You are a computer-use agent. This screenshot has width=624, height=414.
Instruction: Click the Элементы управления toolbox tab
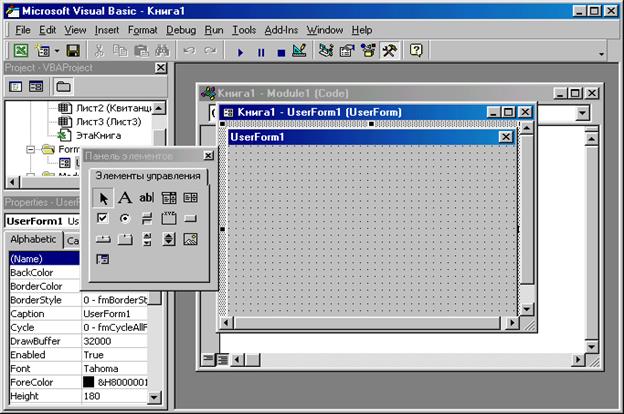pyautogui.click(x=148, y=176)
